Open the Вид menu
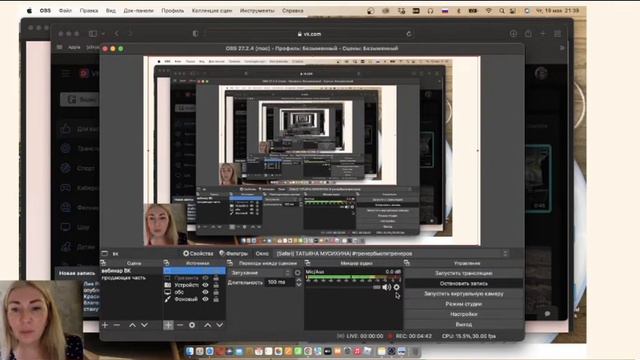The image size is (640, 360). tap(111, 11)
